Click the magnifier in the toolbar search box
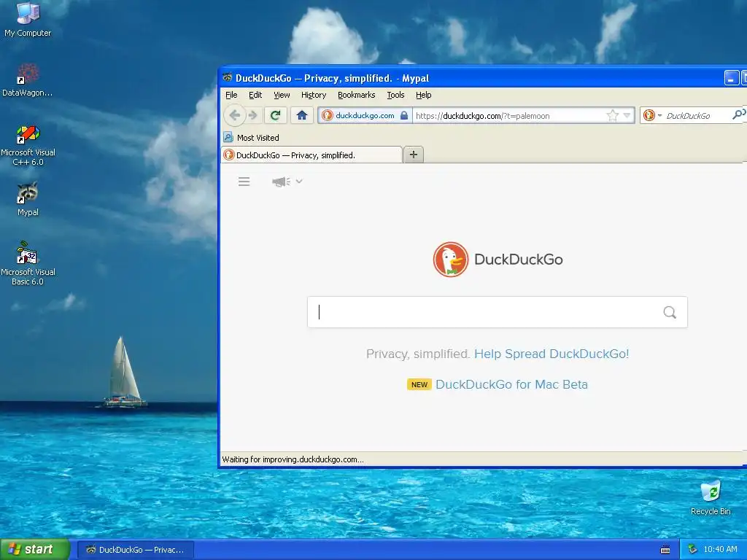The image size is (747, 560). (x=738, y=114)
